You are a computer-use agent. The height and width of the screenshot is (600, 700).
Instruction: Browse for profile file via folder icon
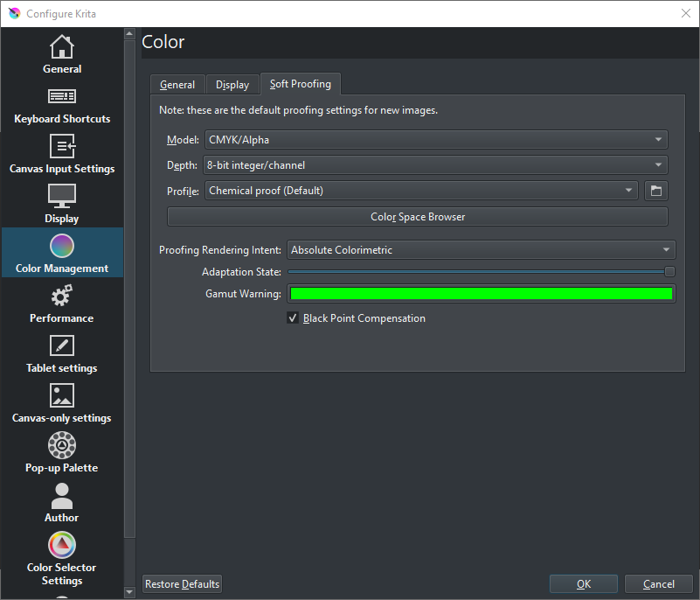click(x=656, y=191)
